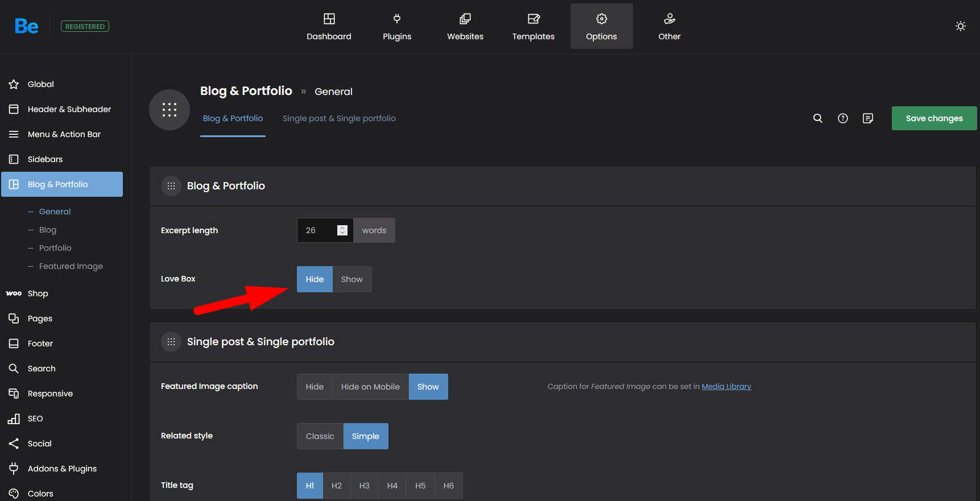The image size is (980, 501).
Task: Switch to Single post & Single portfolio tab
Action: click(x=339, y=118)
